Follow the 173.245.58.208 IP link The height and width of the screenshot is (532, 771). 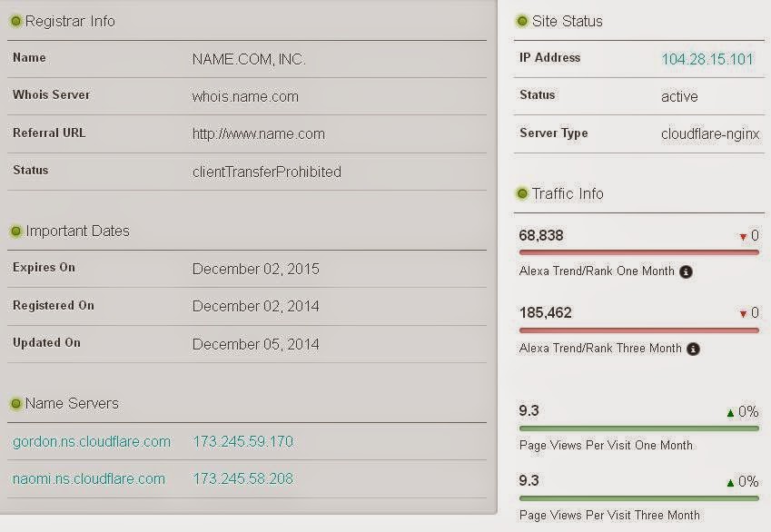(x=242, y=479)
